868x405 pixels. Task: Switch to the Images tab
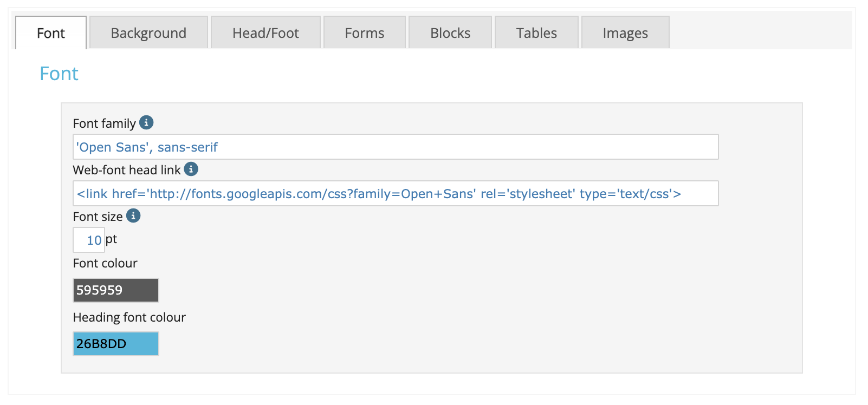[625, 32]
